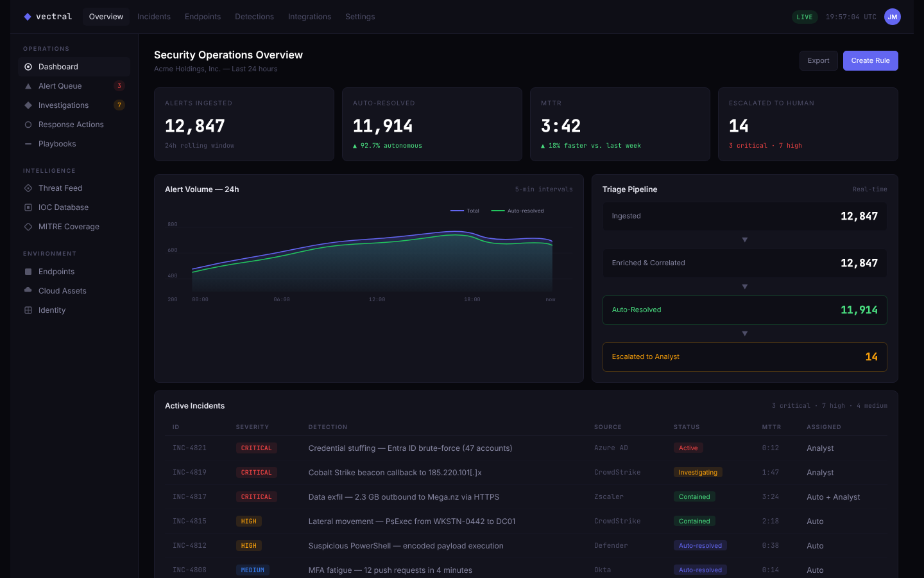Sort by the MTTR column header
The image size is (924, 578).
771,427
